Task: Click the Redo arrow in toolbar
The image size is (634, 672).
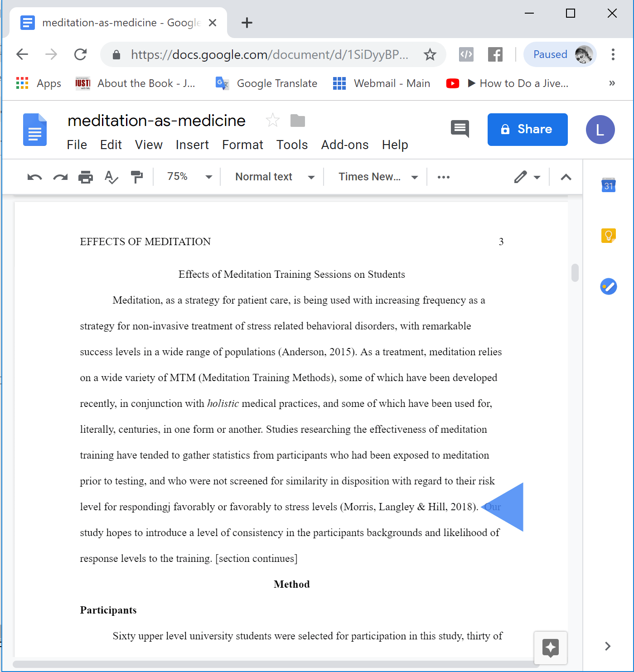Action: pyautogui.click(x=60, y=177)
